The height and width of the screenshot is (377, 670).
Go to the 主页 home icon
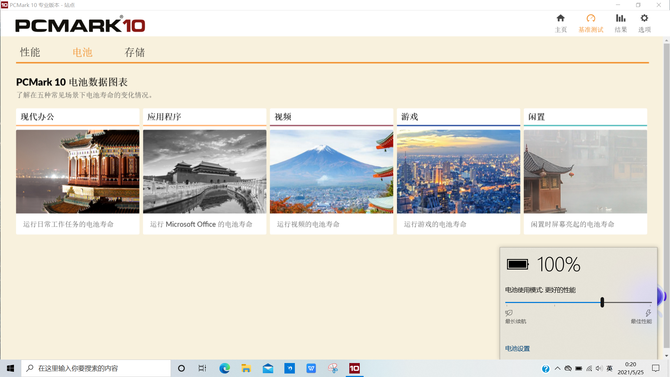coord(561,18)
